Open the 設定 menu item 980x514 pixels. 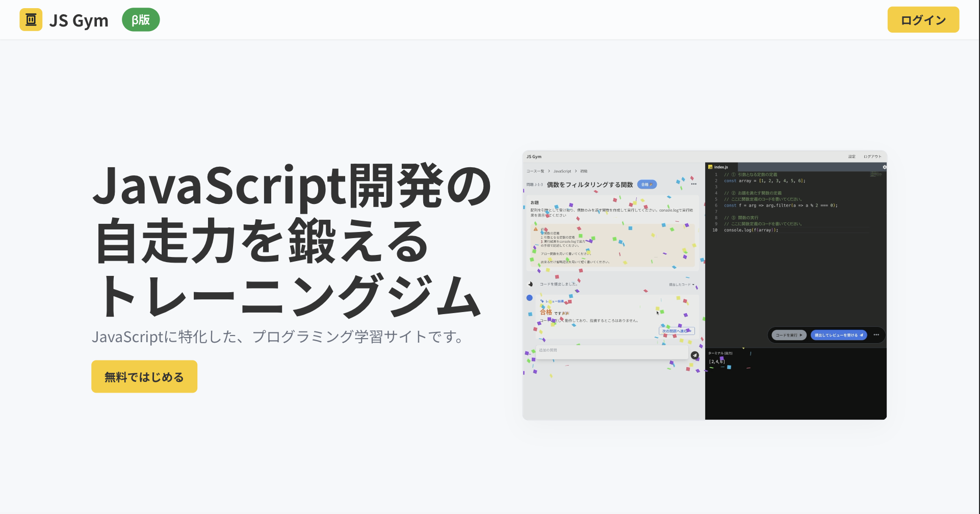click(852, 157)
